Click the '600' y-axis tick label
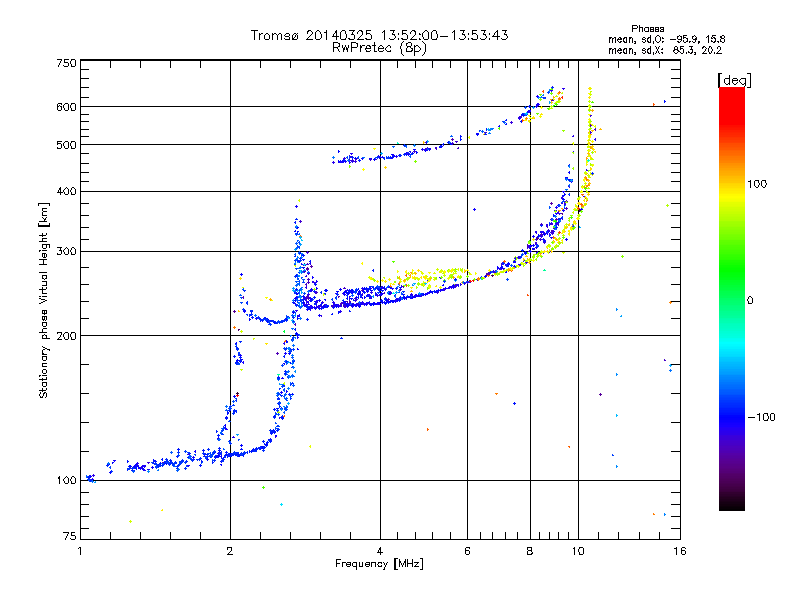This screenshot has width=800, height=600. pyautogui.click(x=66, y=107)
